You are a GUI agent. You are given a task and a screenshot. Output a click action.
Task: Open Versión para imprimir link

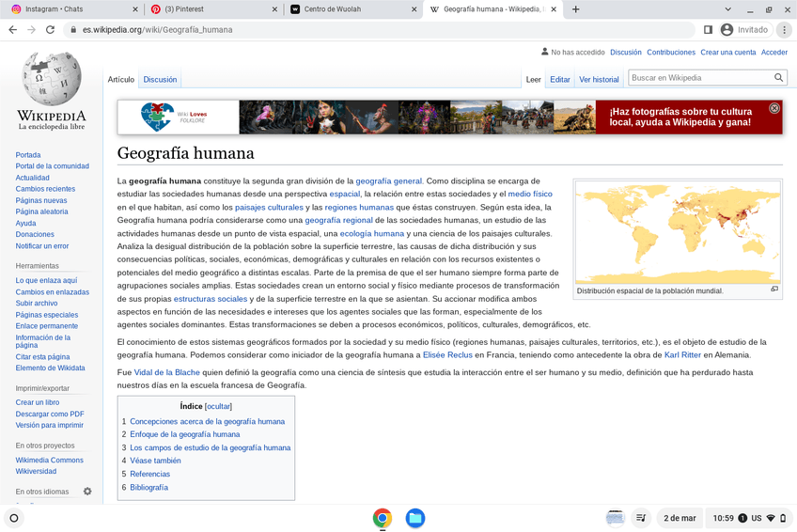(x=49, y=425)
